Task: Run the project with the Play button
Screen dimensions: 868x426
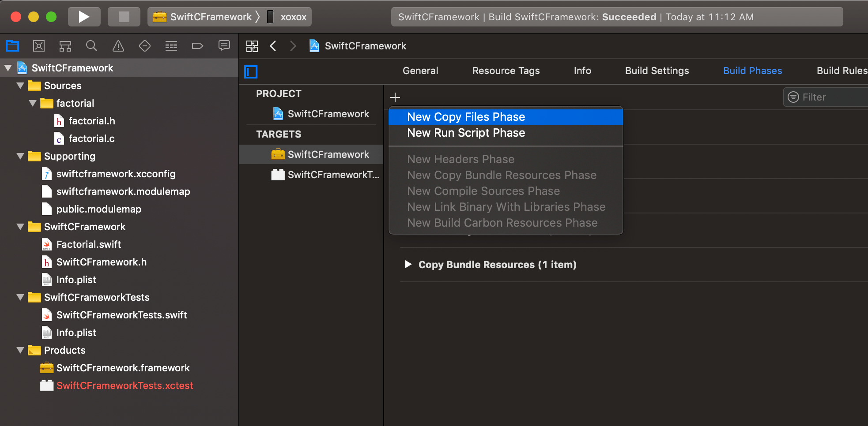Action: coord(84,17)
